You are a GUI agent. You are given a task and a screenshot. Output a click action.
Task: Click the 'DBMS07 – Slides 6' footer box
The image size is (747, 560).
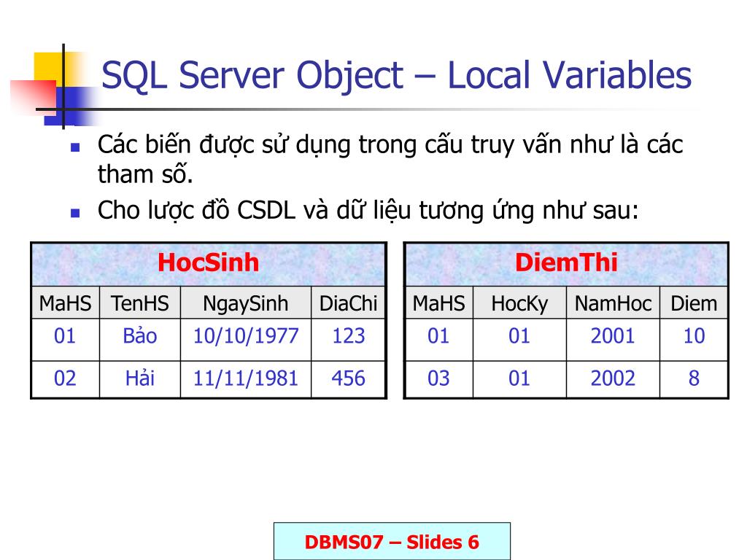pyautogui.click(x=392, y=542)
